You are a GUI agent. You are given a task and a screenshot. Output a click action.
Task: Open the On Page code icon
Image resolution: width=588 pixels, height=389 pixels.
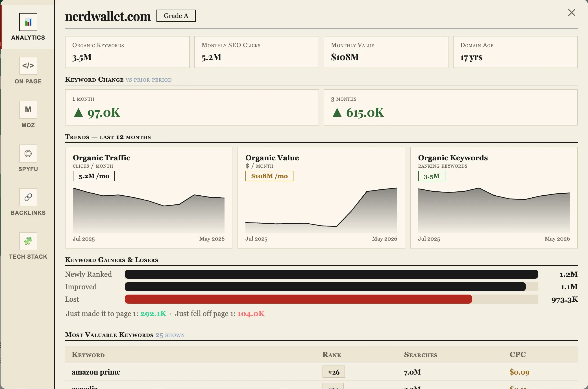pos(28,66)
